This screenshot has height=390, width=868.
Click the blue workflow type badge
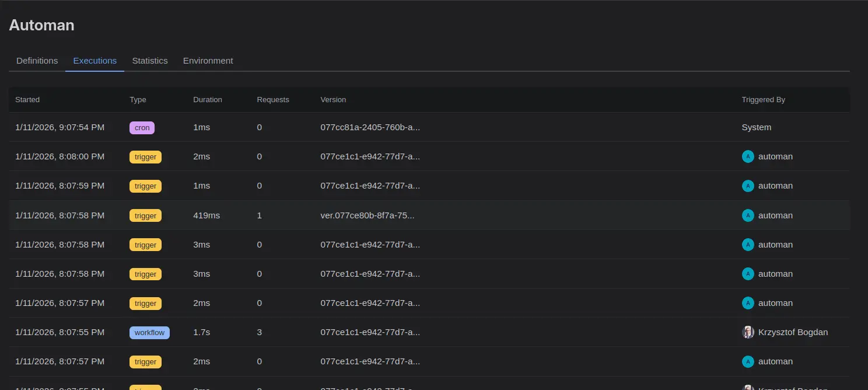tap(149, 333)
